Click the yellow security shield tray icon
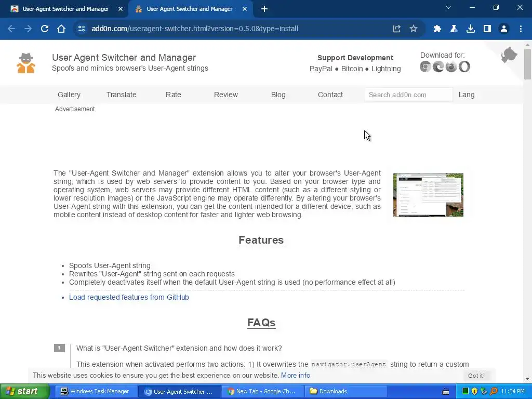 475,392
